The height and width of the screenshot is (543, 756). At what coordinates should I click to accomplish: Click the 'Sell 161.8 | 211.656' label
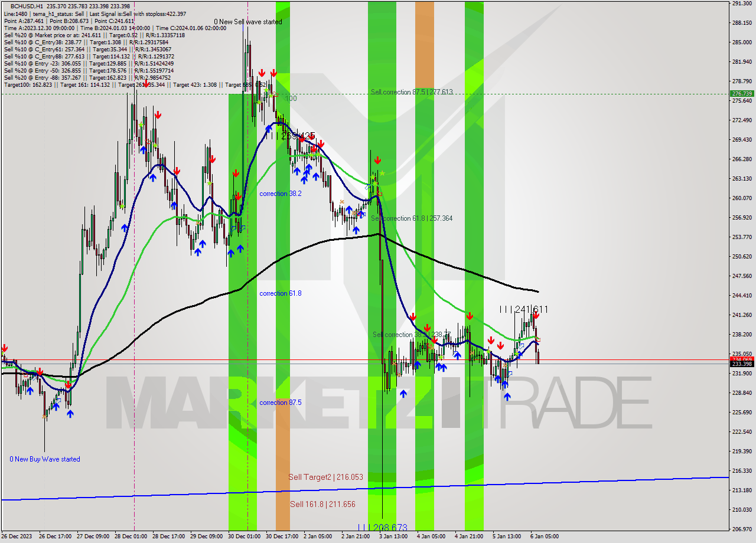(x=322, y=504)
